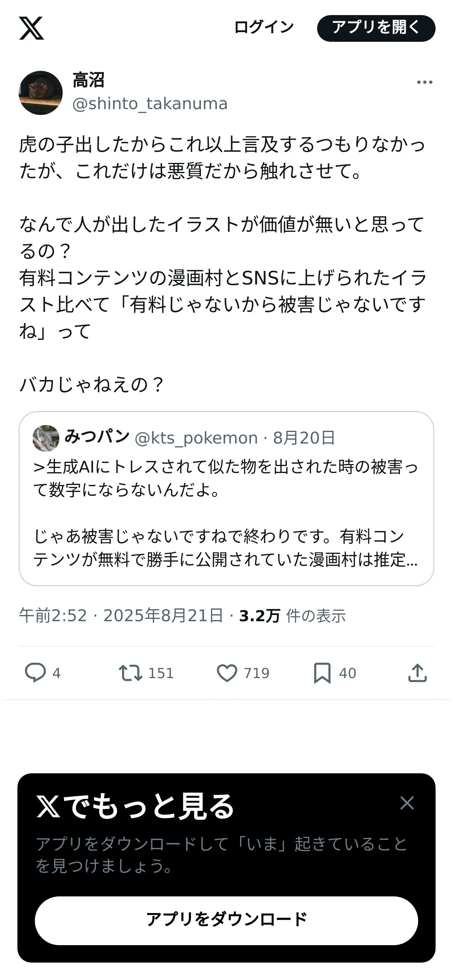453x980 pixels.
Task: Click the 3.2万 件の表示 view count
Action: point(292,615)
